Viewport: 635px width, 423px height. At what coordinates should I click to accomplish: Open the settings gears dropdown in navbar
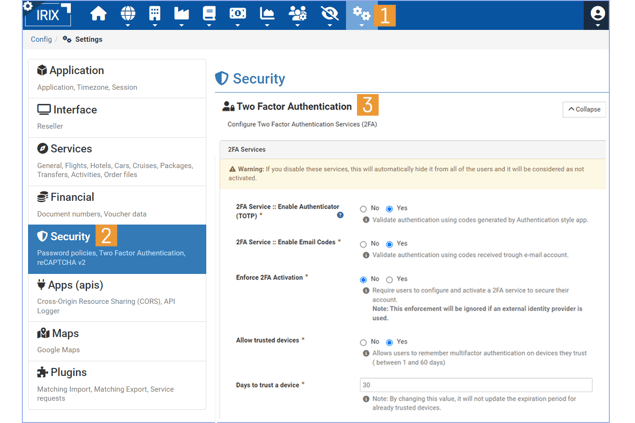361,15
